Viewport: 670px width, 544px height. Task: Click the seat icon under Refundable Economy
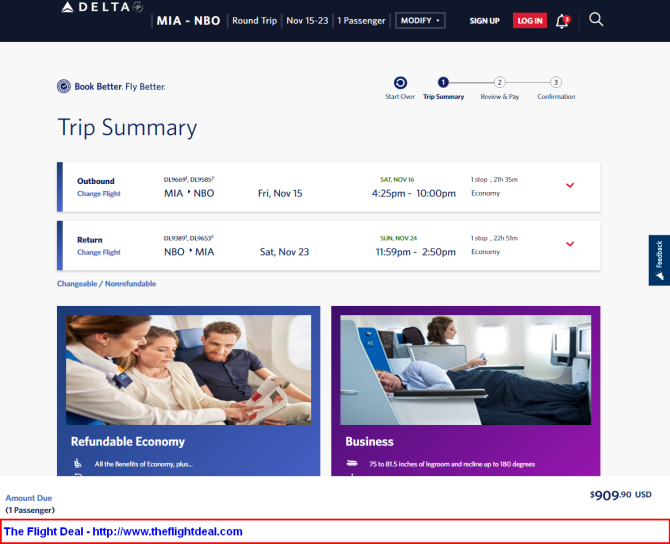[x=77, y=463]
